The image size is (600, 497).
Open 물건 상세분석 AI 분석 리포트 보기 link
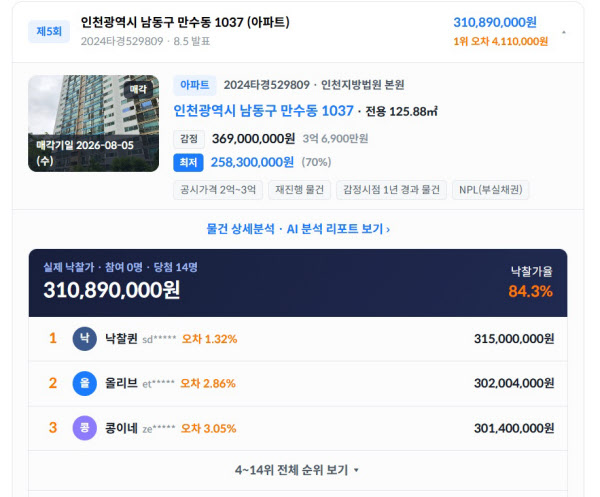click(x=298, y=229)
